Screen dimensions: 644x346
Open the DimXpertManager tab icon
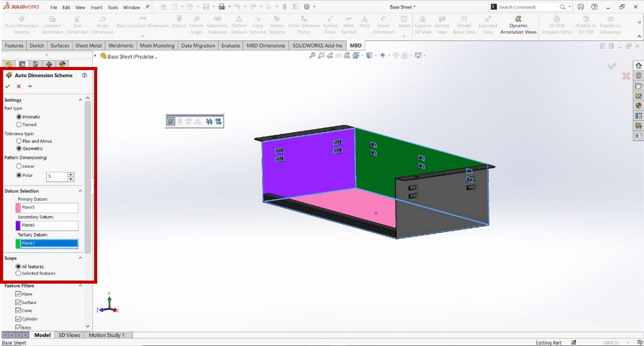point(49,64)
